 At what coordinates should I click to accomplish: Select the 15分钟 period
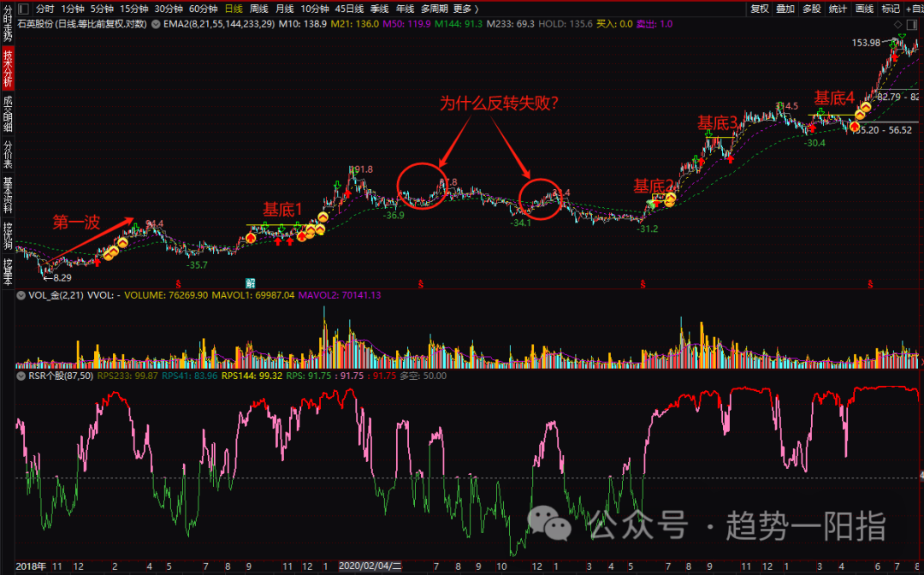click(133, 9)
